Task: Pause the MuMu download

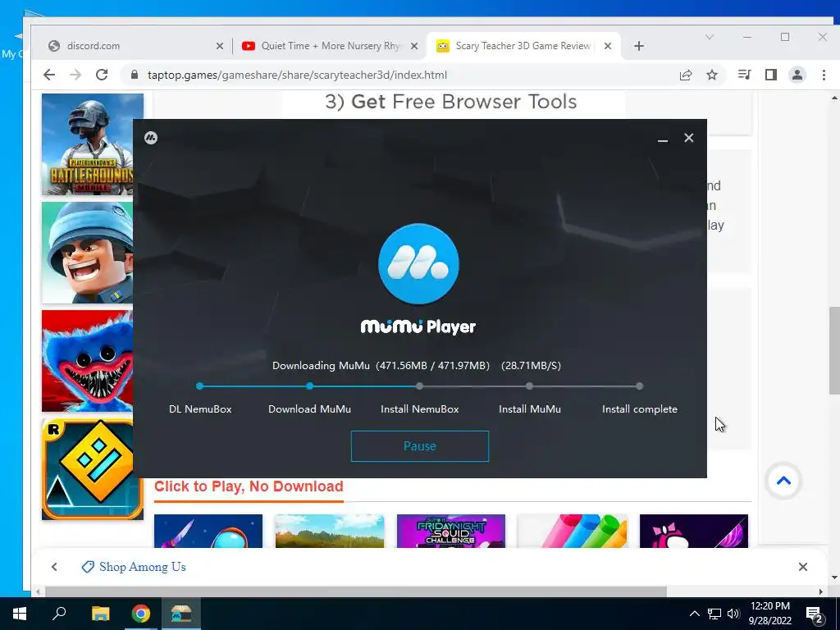Action: pos(419,445)
